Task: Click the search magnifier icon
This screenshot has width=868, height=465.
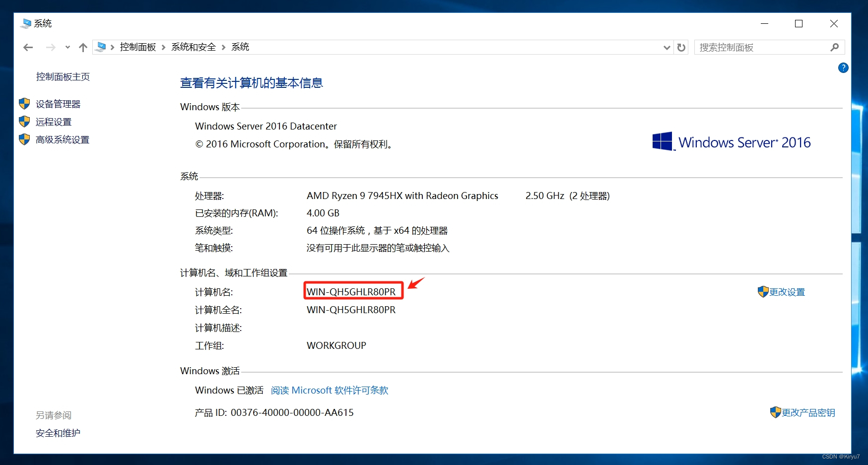Action: point(834,47)
